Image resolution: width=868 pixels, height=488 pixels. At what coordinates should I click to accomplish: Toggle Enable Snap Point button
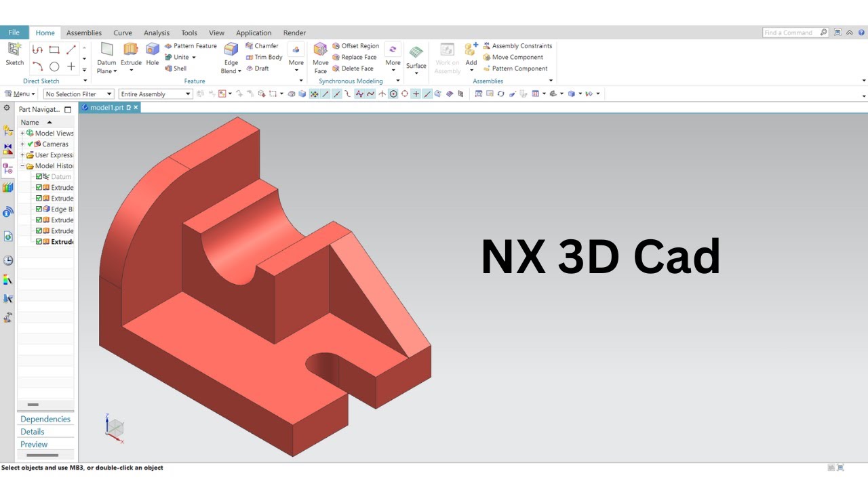pos(314,94)
